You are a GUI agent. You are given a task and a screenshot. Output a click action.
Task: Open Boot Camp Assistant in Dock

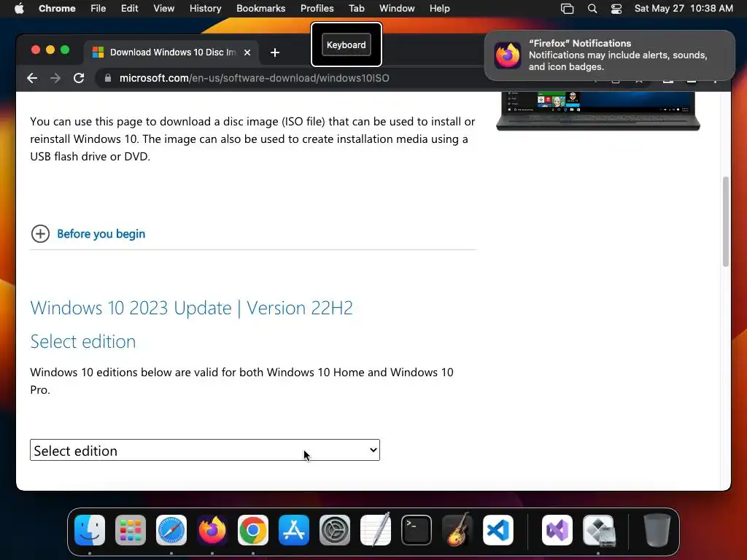click(598, 529)
